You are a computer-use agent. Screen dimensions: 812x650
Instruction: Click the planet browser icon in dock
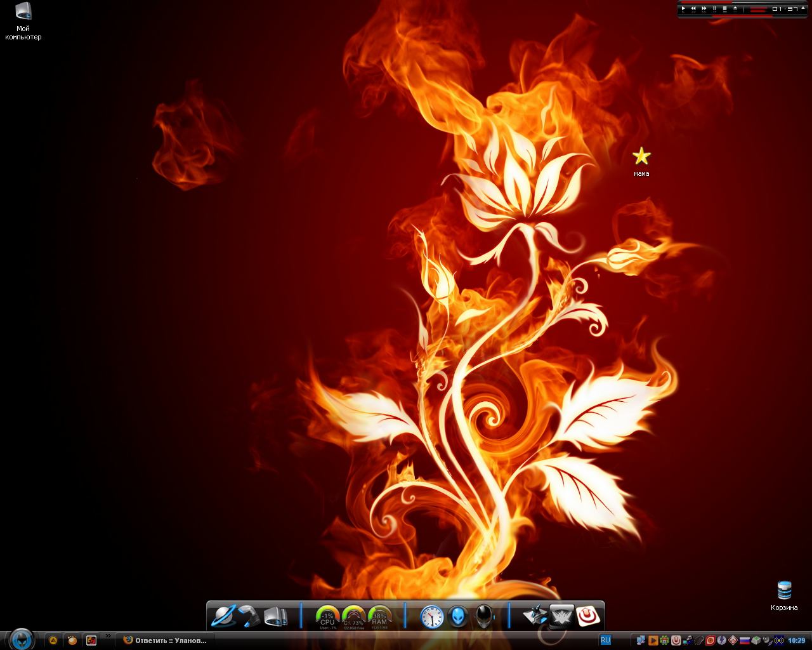tap(223, 616)
